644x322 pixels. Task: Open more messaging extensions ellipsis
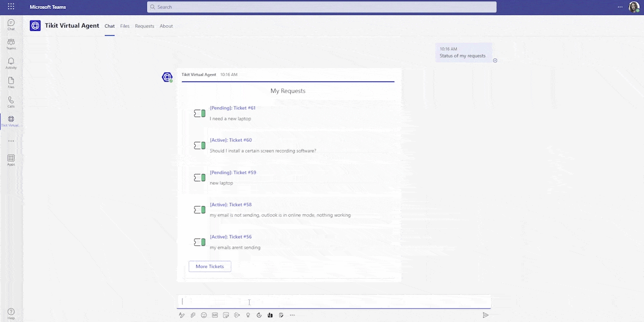pos(292,315)
